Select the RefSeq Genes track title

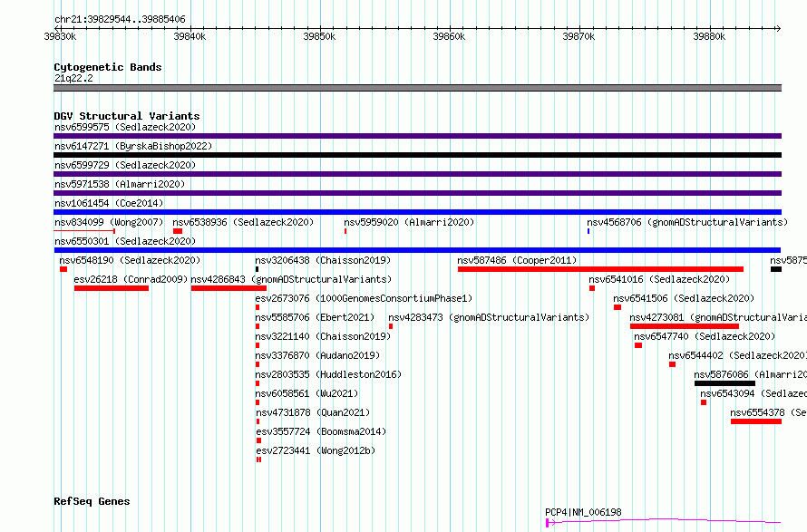(92, 502)
